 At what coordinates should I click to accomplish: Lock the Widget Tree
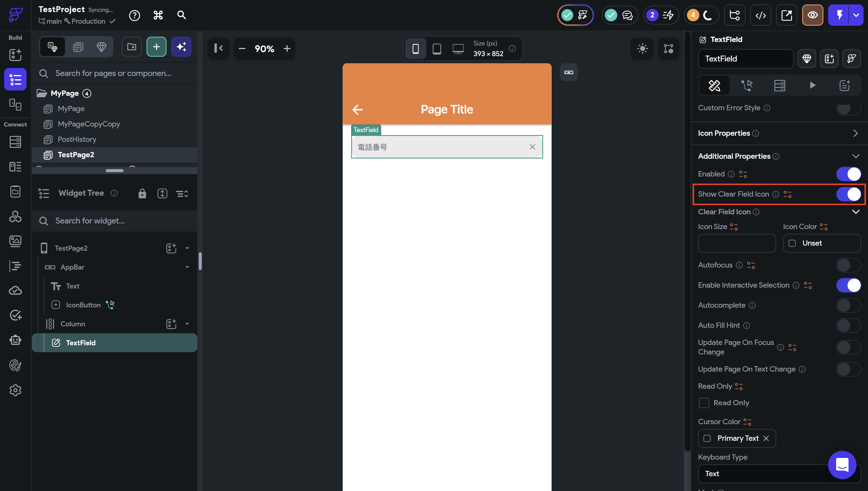(x=142, y=194)
